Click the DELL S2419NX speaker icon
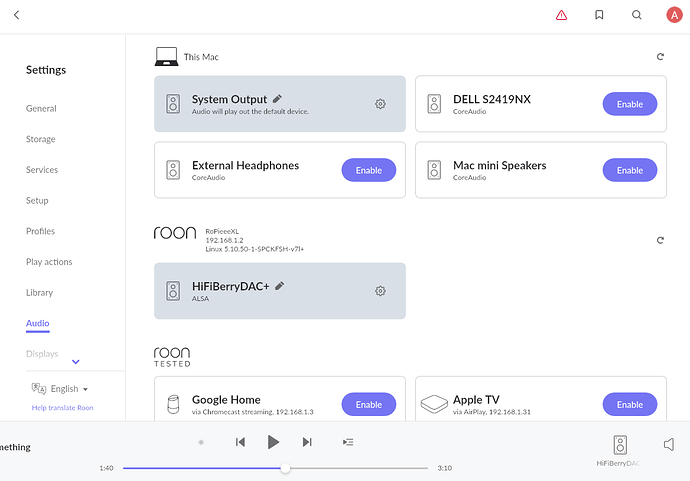The image size is (690, 481). tap(434, 104)
